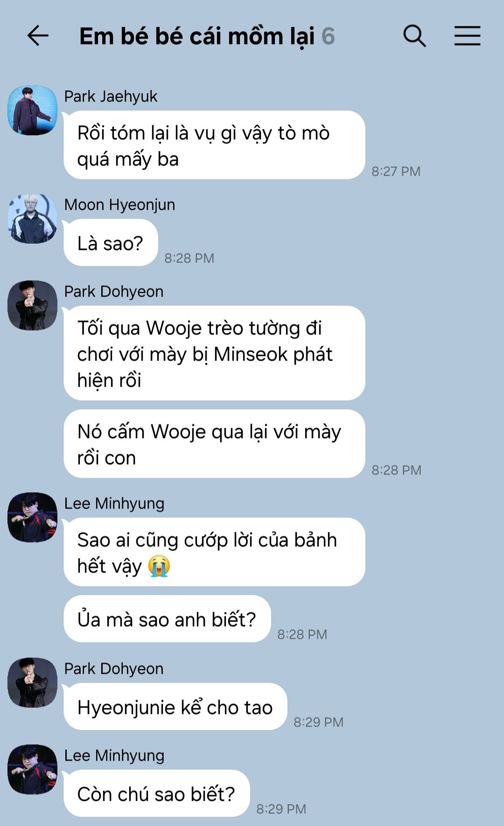
Task: Tap Park Dohyeon's avatar beside 'Hyeonjunie kể cho tao'
Action: tap(32, 683)
